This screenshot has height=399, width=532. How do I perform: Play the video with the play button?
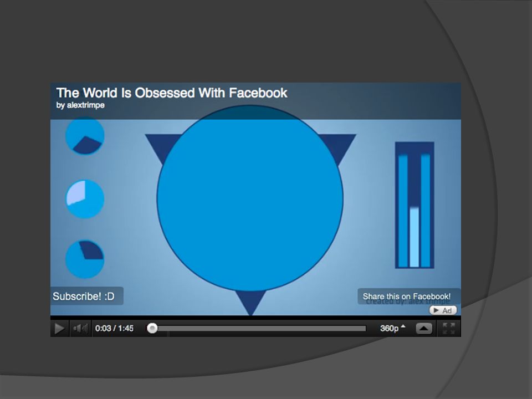[x=60, y=328]
